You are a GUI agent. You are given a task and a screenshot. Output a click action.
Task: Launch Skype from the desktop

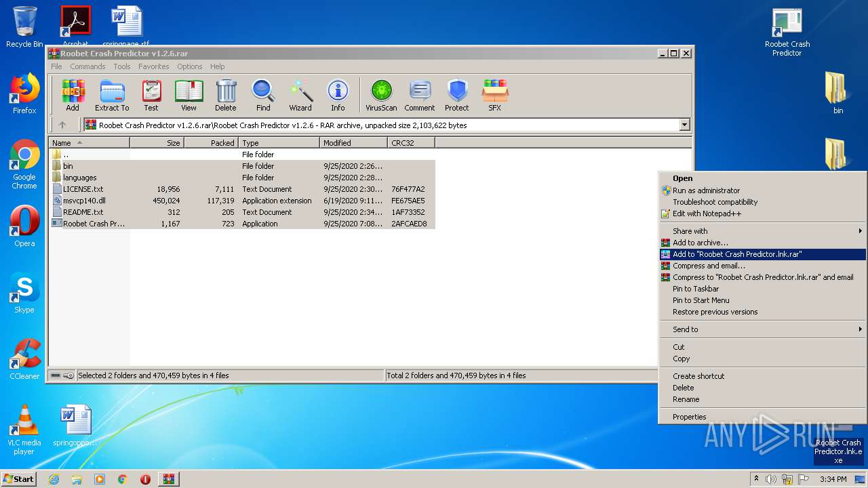[x=24, y=293]
